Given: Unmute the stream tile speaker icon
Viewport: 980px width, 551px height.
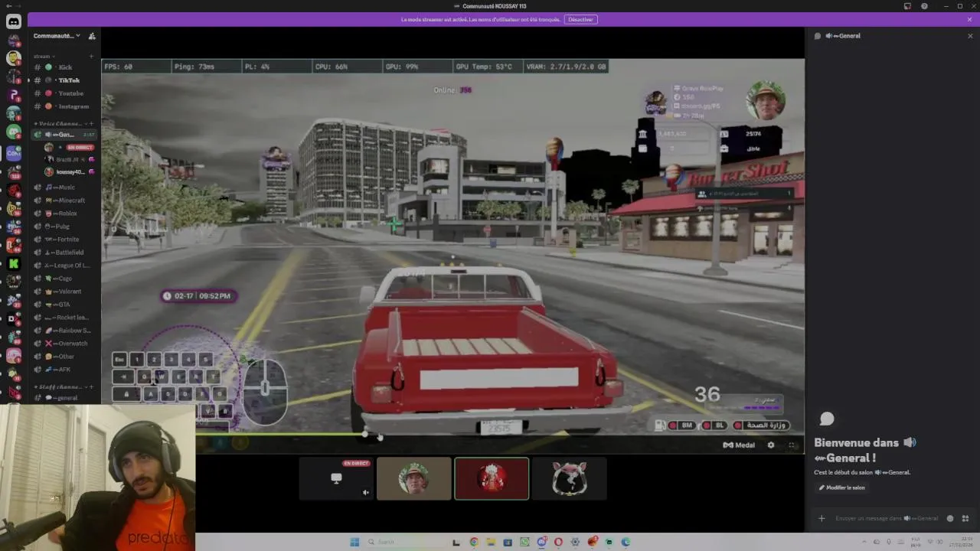Looking at the screenshot, I should [x=365, y=493].
